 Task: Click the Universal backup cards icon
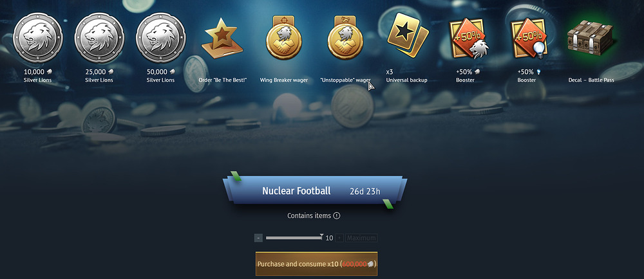tap(407, 35)
